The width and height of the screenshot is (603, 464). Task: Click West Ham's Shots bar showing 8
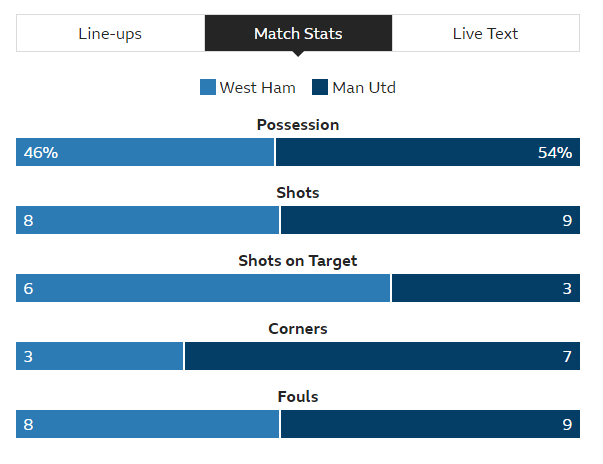(148, 221)
